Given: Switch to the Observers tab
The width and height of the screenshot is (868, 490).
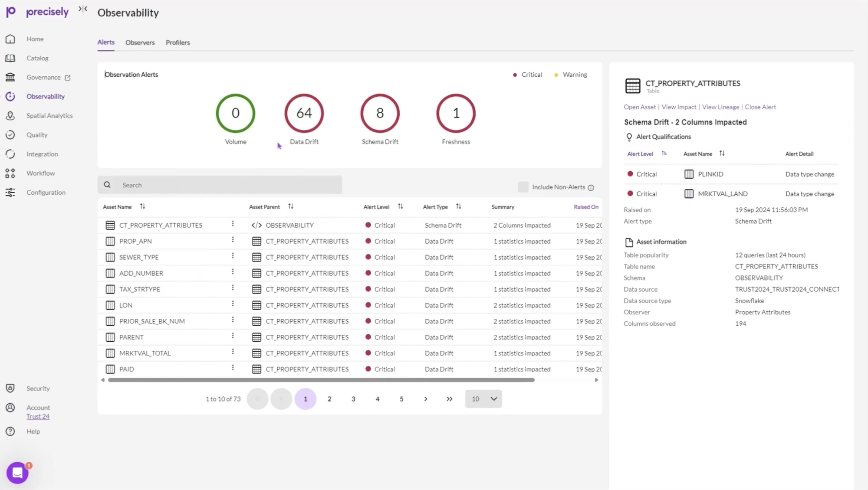Looking at the screenshot, I should (140, 42).
